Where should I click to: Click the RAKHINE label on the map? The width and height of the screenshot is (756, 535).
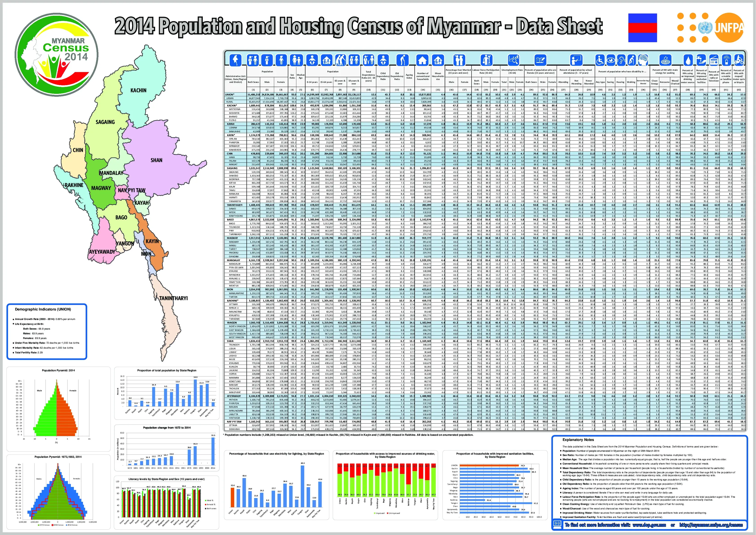(74, 185)
